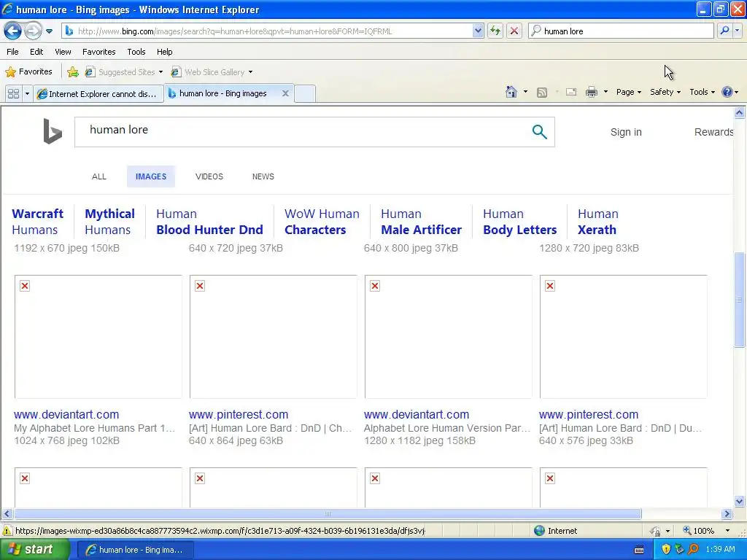Open recent pages dropdown beside Forward button

[x=49, y=31]
